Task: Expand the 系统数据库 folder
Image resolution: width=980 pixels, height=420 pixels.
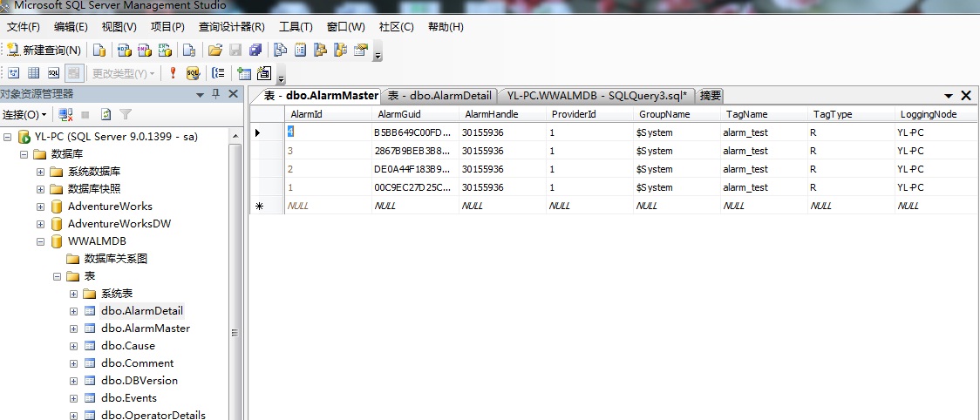Action: pos(41,172)
